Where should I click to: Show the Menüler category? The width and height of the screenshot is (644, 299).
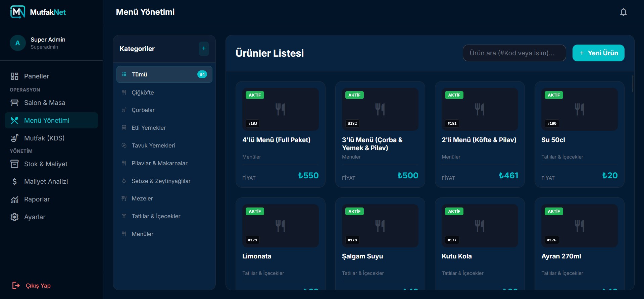click(164, 234)
